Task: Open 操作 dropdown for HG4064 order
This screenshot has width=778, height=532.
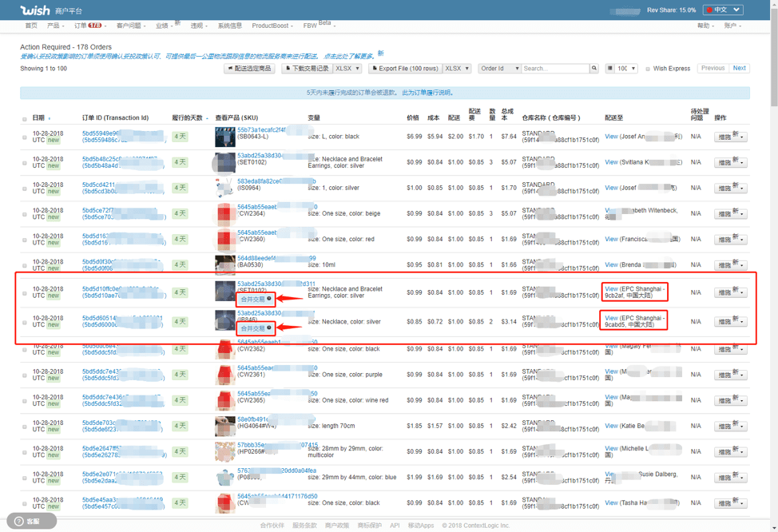Action: 730,427
